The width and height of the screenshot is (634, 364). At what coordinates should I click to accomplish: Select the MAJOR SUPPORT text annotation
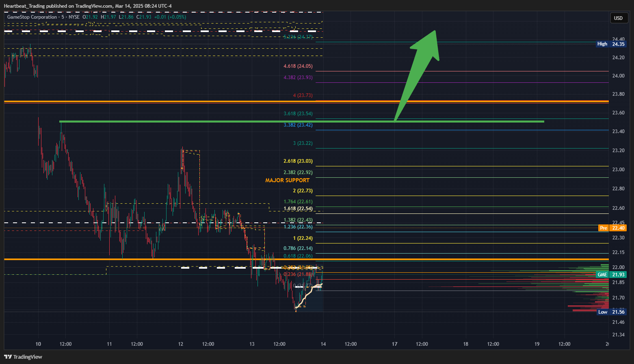[x=288, y=180]
